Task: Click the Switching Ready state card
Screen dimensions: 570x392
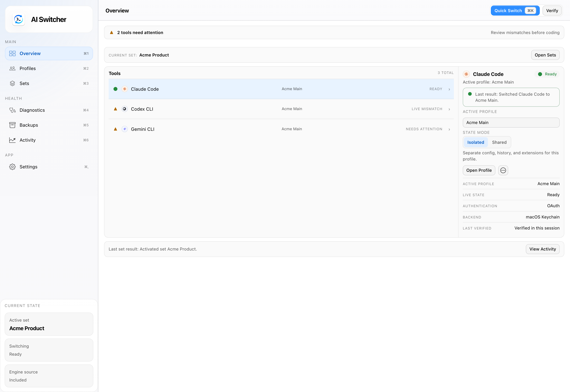Action: pos(49,350)
